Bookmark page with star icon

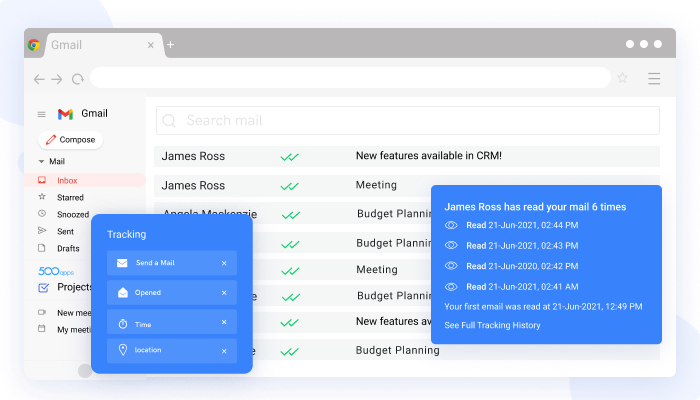622,78
